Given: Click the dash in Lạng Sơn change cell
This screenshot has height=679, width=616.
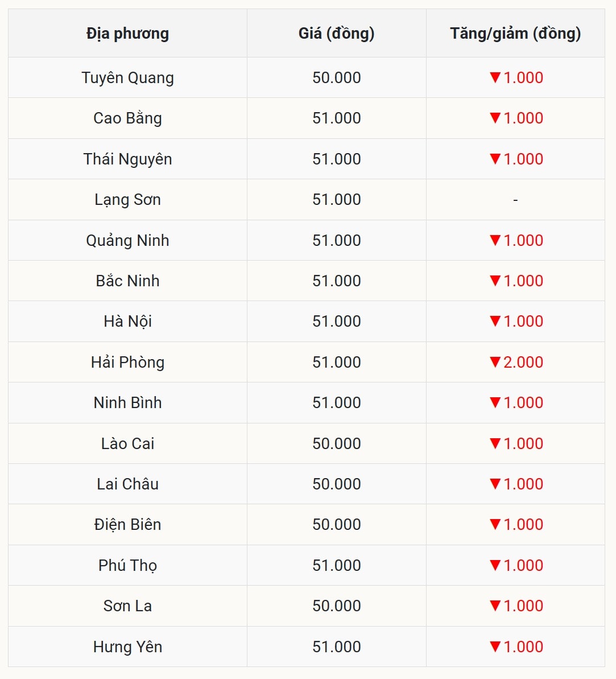Looking at the screenshot, I should click(x=515, y=200).
